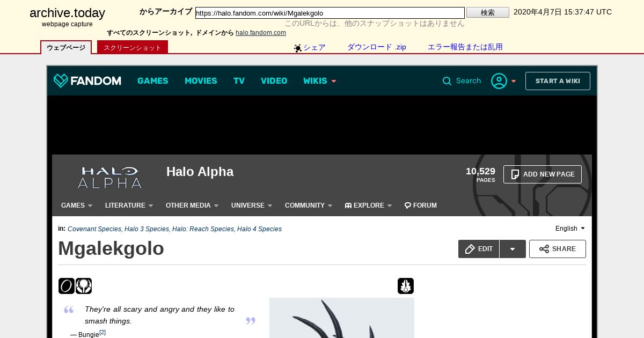Expand the Wikis dropdown menu

[x=320, y=81]
